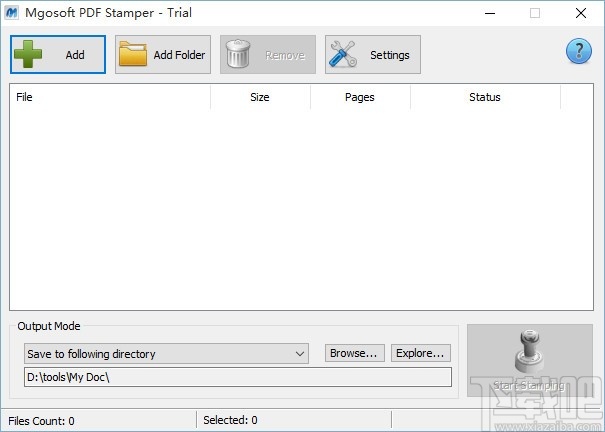
Task: Minimize the PDF Stamper window
Action: tap(490, 13)
